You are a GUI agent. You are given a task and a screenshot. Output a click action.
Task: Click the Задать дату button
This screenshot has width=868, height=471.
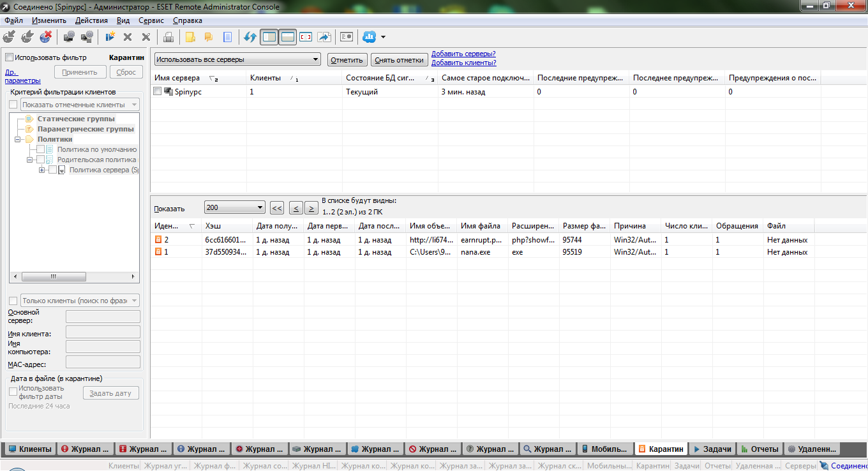pyautogui.click(x=111, y=393)
